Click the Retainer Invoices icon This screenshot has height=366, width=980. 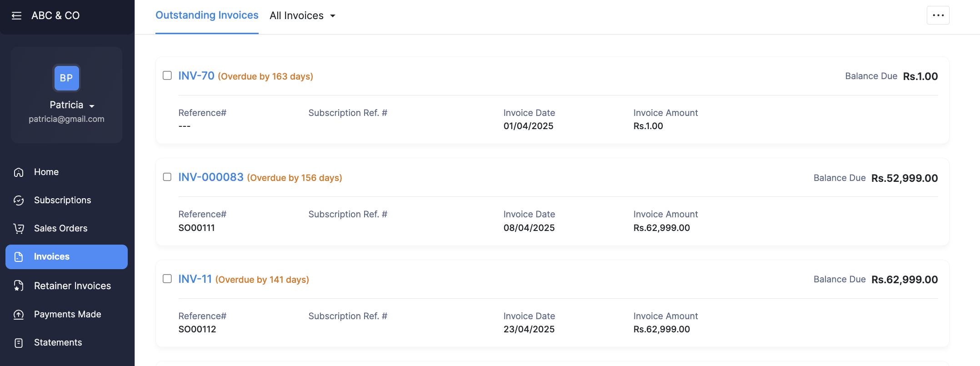point(19,286)
